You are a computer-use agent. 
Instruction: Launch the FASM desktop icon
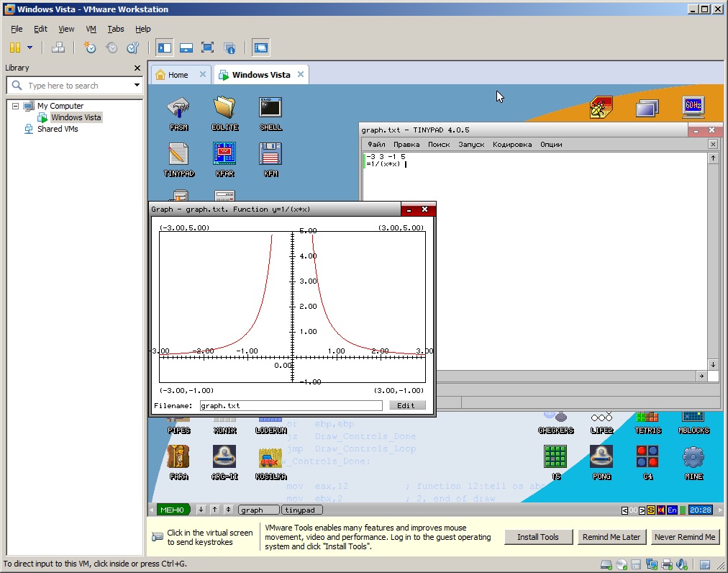tap(178, 110)
